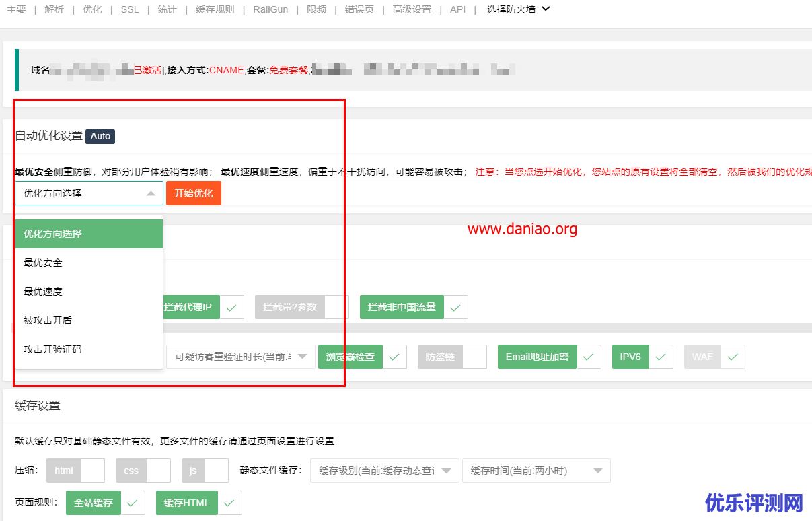Switch to the 限频 tab

tap(316, 10)
